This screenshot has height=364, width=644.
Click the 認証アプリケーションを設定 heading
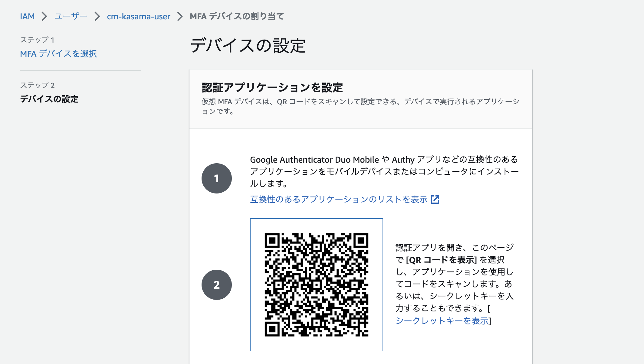272,88
